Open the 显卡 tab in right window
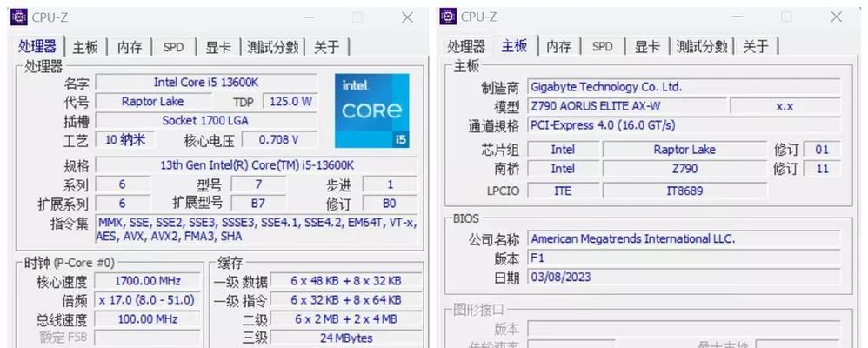Viewport: 868px width, 348px height. [x=647, y=47]
